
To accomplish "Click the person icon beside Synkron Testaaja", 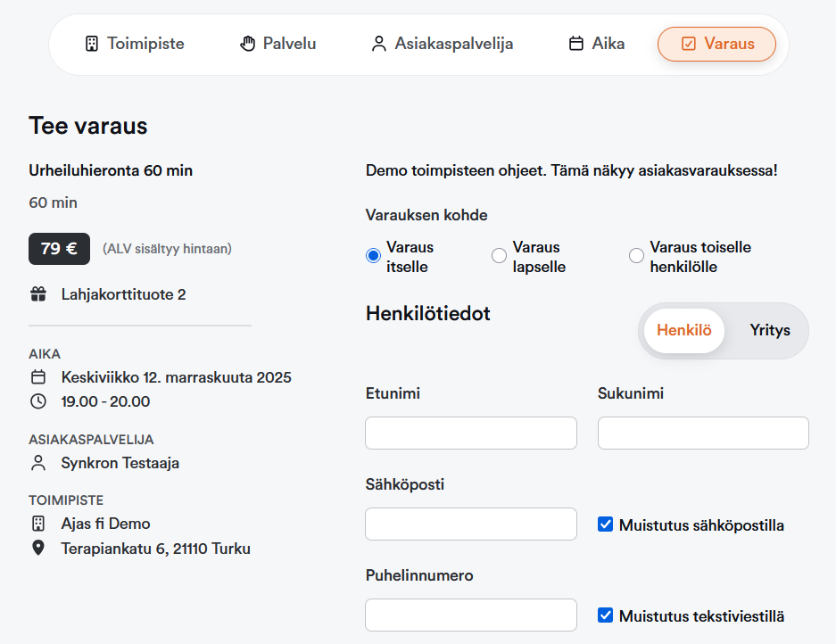I will 38,463.
